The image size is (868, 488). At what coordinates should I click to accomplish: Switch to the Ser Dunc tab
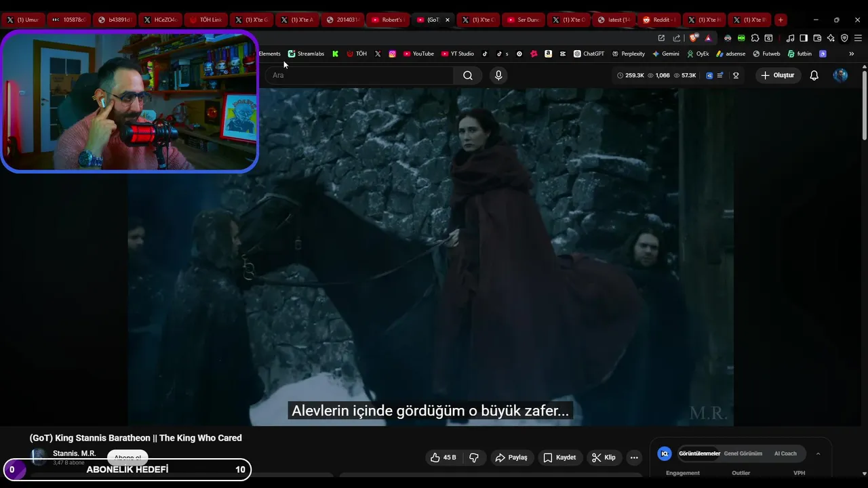point(522,20)
